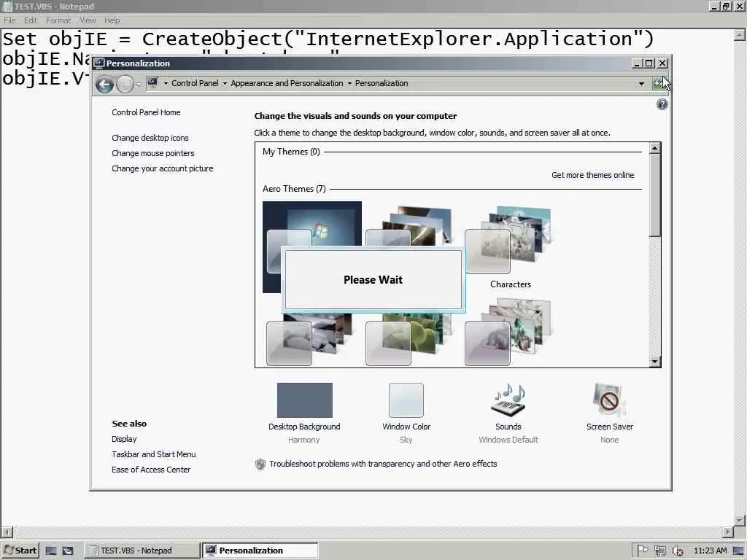Open Screen Saver icon
The image size is (747, 560).
click(x=609, y=400)
